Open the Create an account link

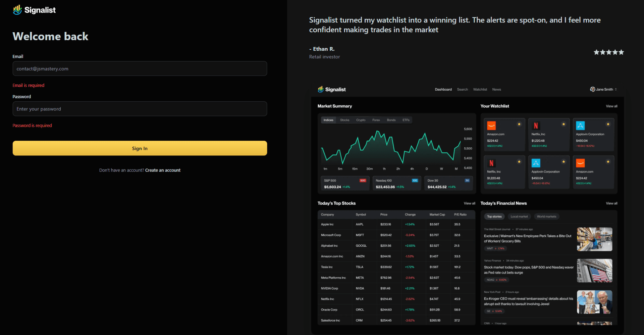click(x=163, y=170)
